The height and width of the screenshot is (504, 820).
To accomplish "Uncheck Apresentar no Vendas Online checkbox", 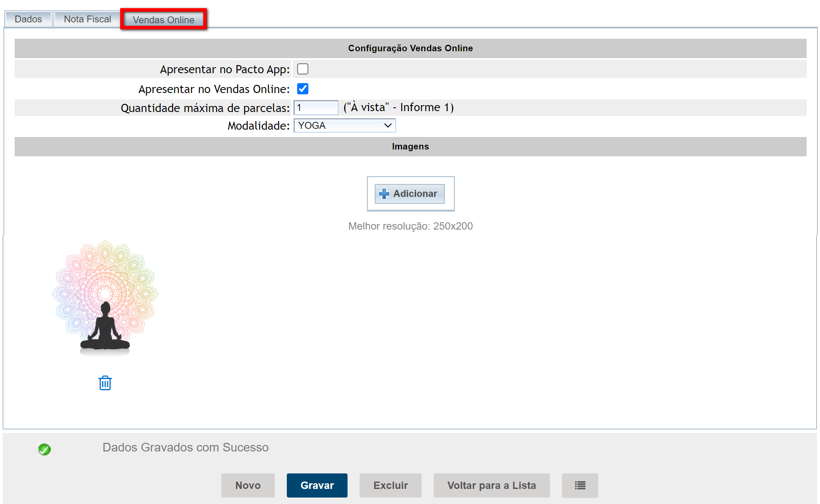I will click(303, 89).
